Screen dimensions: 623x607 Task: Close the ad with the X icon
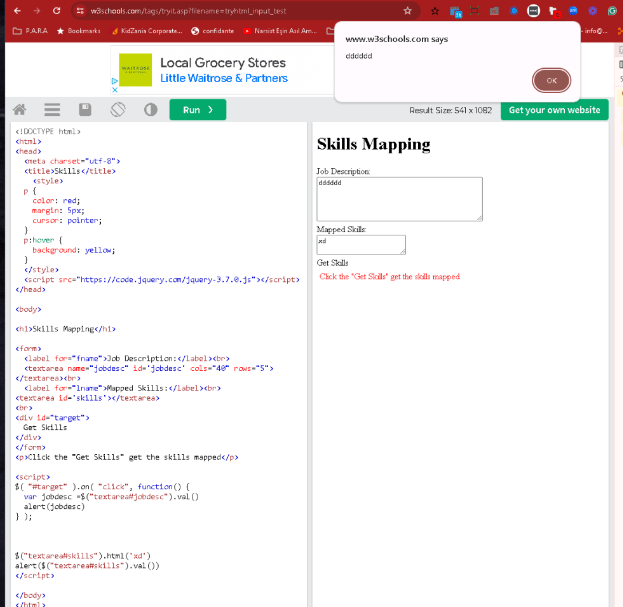[x=114, y=90]
